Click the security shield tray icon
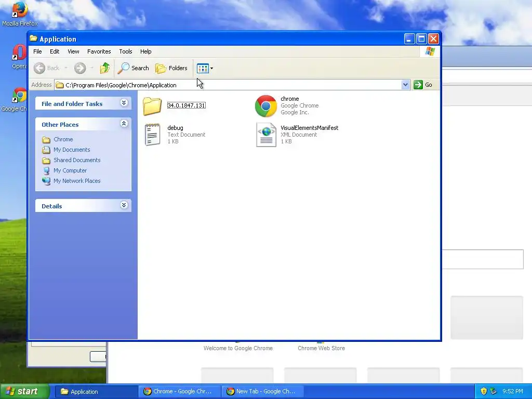 (x=484, y=391)
